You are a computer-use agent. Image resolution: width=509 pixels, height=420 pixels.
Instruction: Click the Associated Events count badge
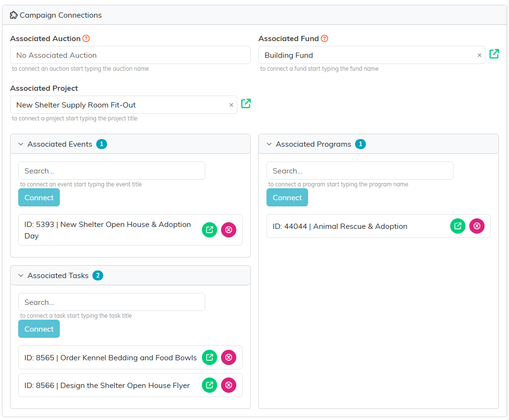pos(101,144)
